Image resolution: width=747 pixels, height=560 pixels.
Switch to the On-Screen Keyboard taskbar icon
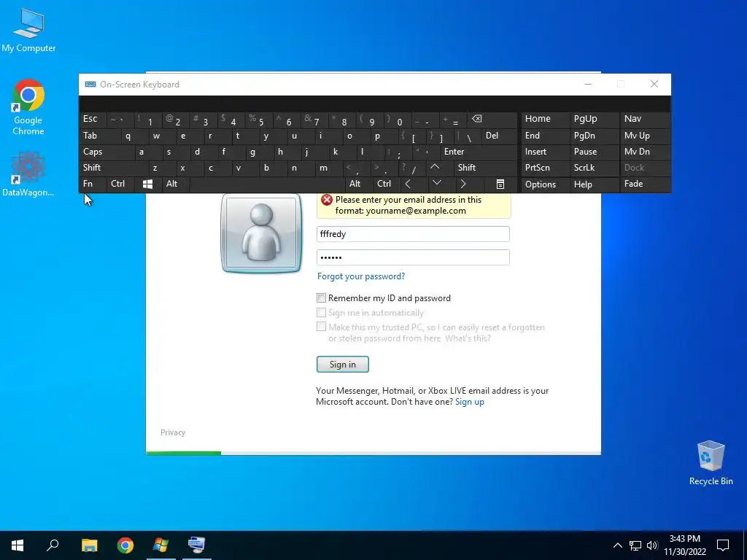click(x=196, y=545)
